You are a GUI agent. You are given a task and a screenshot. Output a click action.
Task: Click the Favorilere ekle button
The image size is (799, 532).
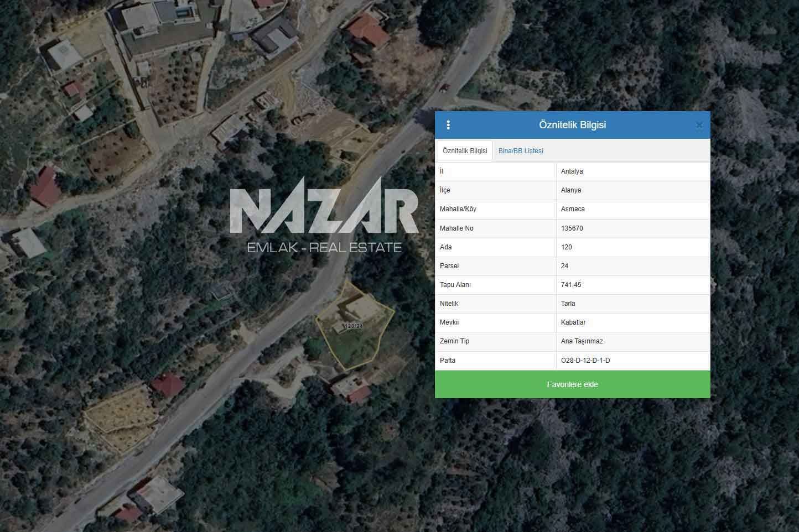pyautogui.click(x=572, y=384)
